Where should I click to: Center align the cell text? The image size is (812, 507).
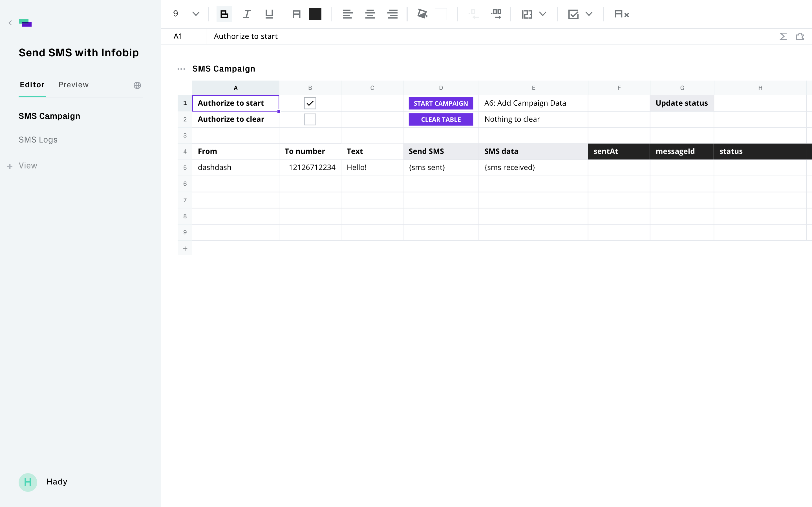tap(370, 14)
